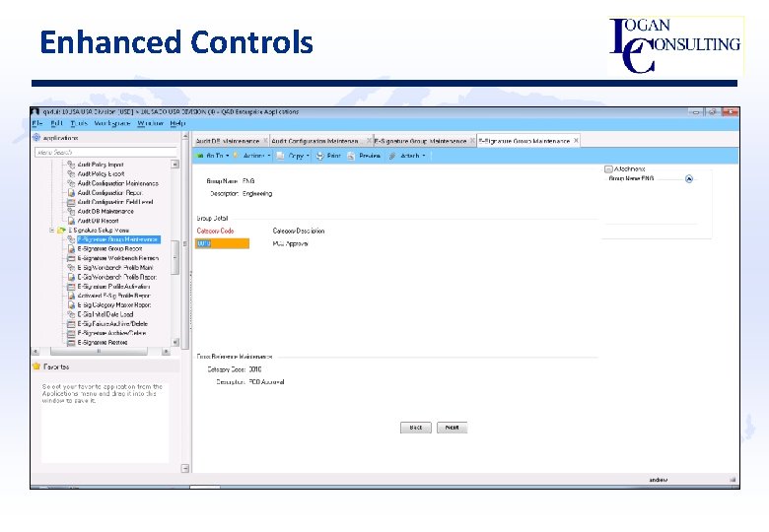
Task: Open the Tools menu
Action: 79,123
